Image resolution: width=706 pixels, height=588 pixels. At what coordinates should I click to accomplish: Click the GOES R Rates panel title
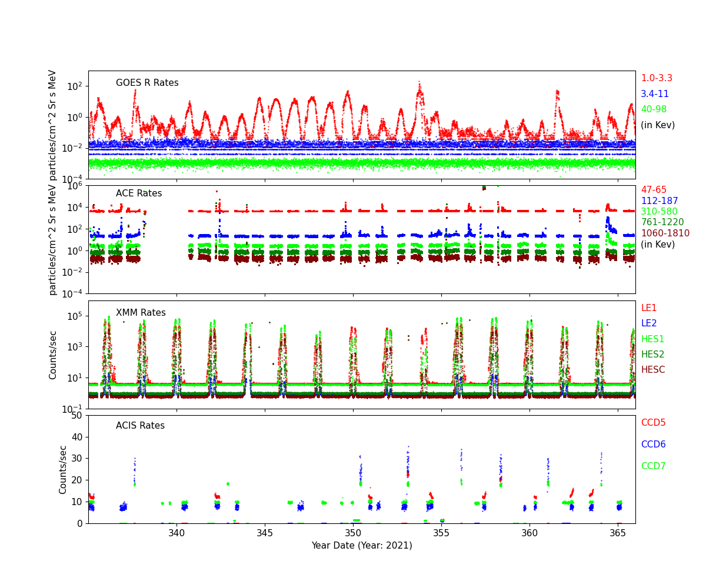tap(147, 83)
